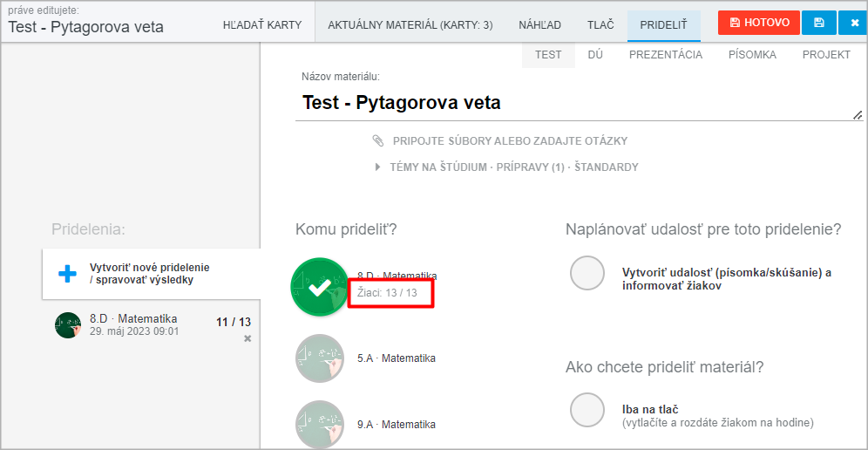Enable Vytvoriť udalosť radio option
The height and width of the screenshot is (450, 868).
pos(587,273)
